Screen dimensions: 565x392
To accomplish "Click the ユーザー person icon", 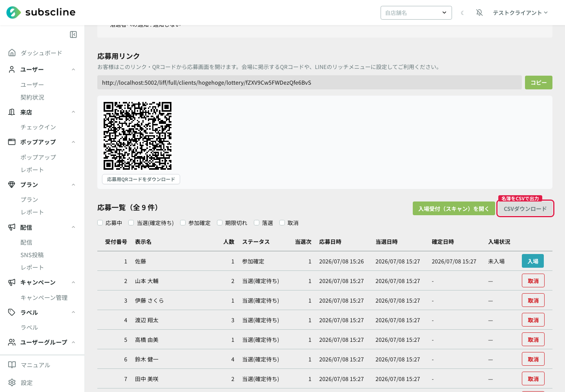I will tap(12, 69).
